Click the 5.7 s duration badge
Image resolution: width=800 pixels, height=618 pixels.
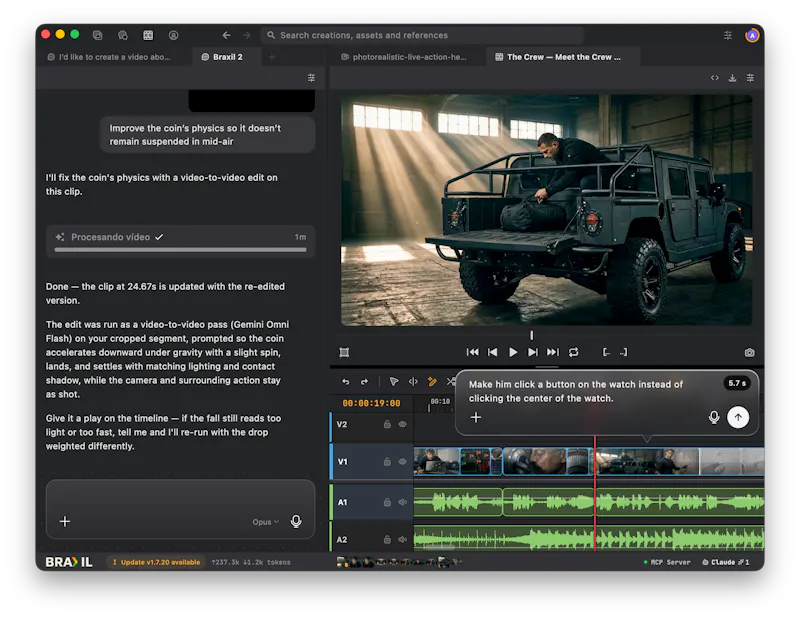pyautogui.click(x=737, y=383)
